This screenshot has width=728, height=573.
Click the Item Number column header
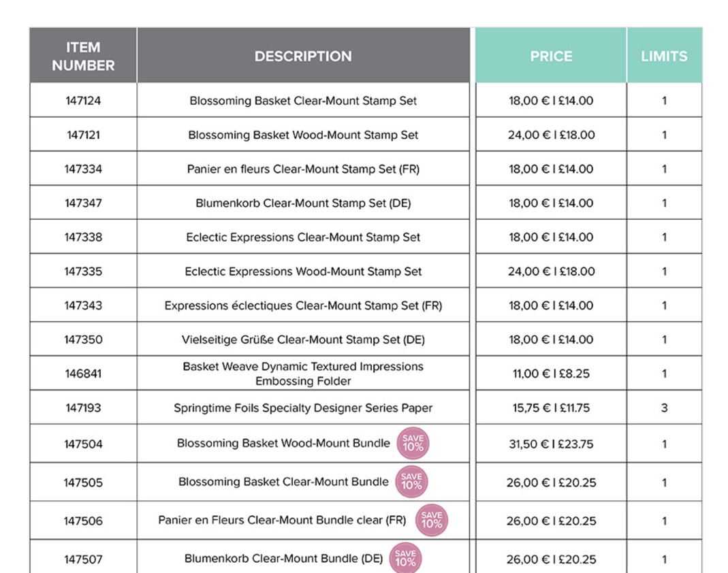83,56
